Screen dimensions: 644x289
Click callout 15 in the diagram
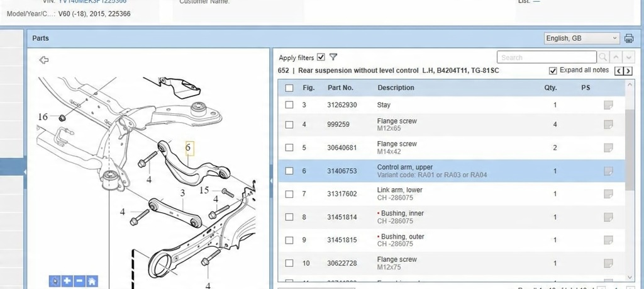coord(204,190)
